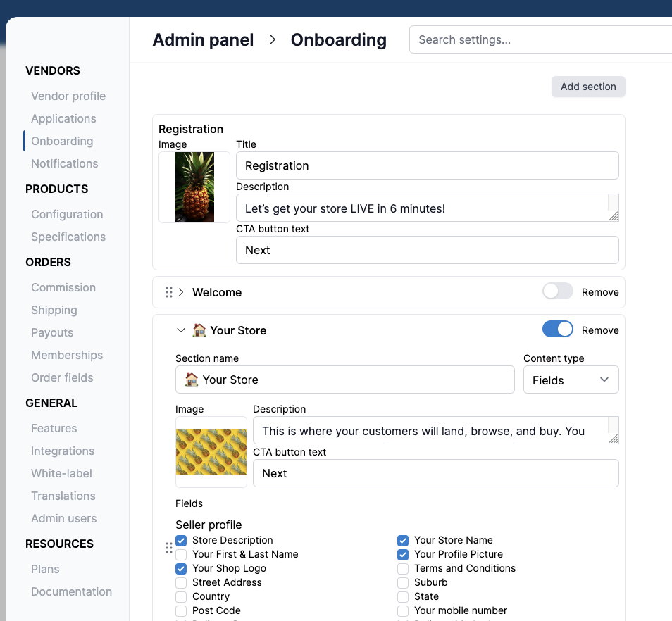This screenshot has width=672, height=621.
Task: Open Specifications in sidebar
Action: tap(68, 237)
